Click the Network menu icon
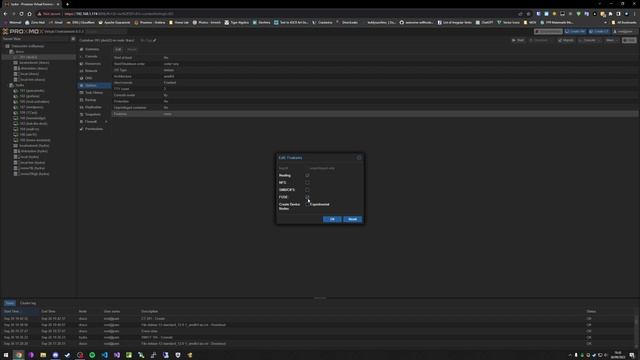The height and width of the screenshot is (360, 640). (82, 71)
